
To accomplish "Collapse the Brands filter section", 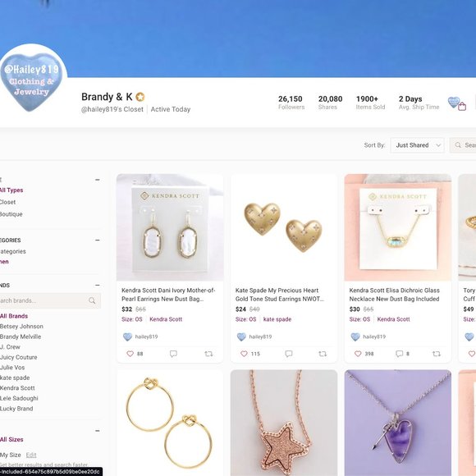I will (97, 285).
